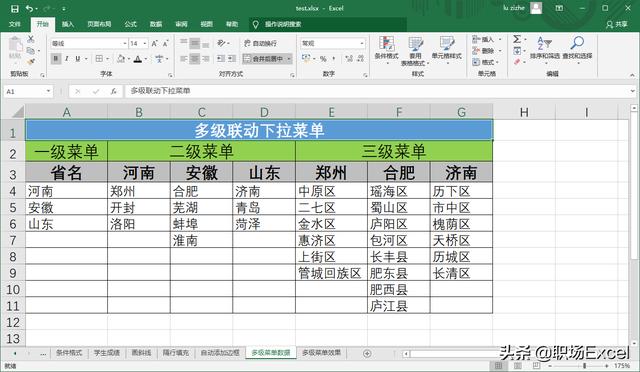Click the Insert Function fx icon
Image resolution: width=640 pixels, height=372 pixels.
pos(113,91)
